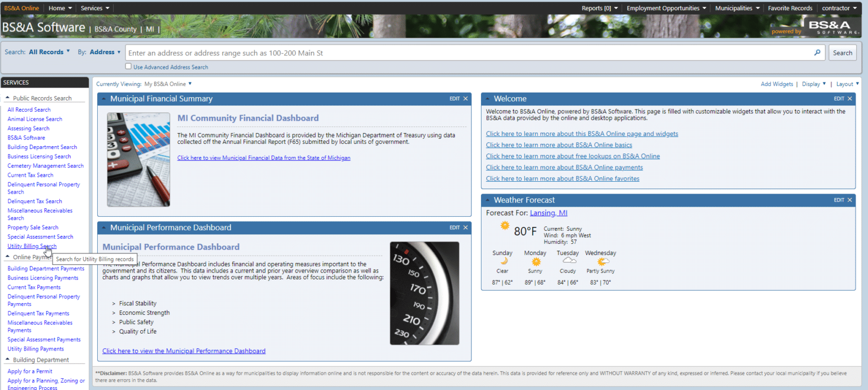The image size is (868, 390).
Task: Collapse the Public Records Search section
Action: pos(8,98)
